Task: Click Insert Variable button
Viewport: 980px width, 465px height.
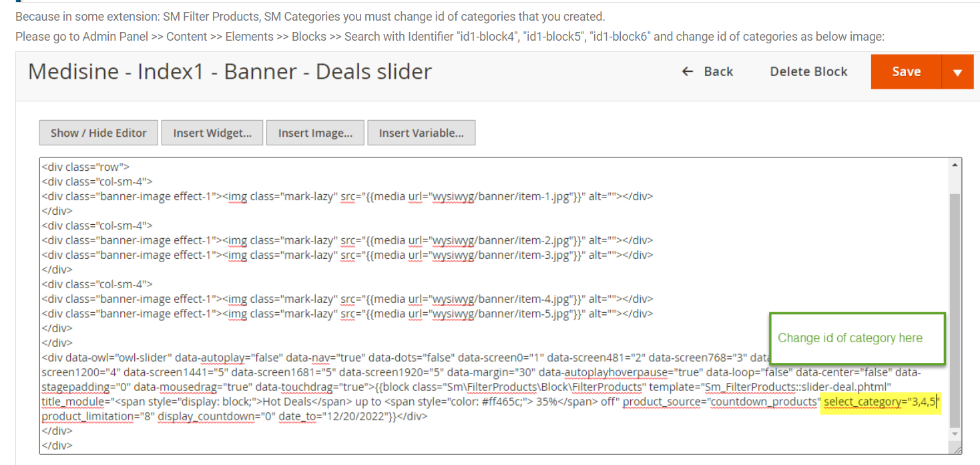Action: tap(421, 133)
